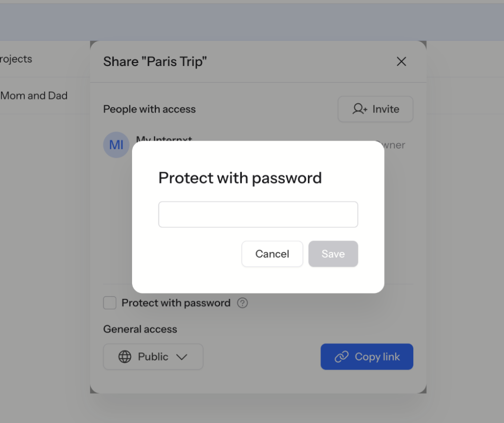
Task: Expand the Public access dropdown
Action: [153, 357]
